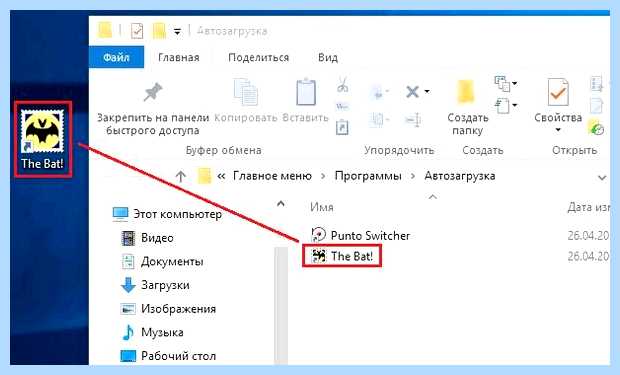Click the copy path icon
Image resolution: width=620 pixels, height=375 pixels.
[342, 106]
